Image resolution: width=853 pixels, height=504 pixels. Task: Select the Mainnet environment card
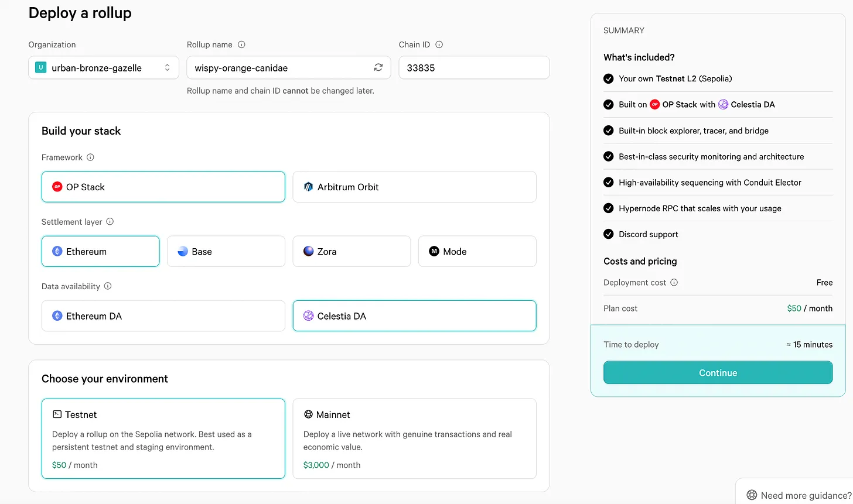point(414,438)
